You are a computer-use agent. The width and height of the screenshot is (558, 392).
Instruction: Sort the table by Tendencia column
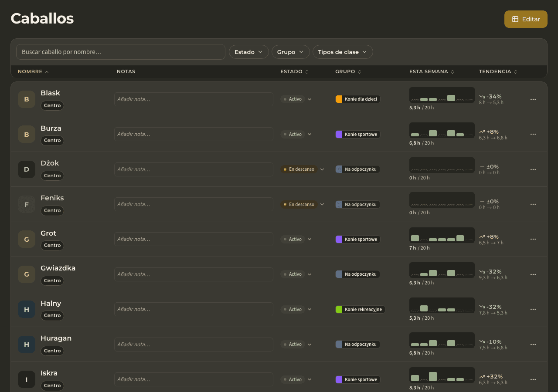(x=498, y=71)
